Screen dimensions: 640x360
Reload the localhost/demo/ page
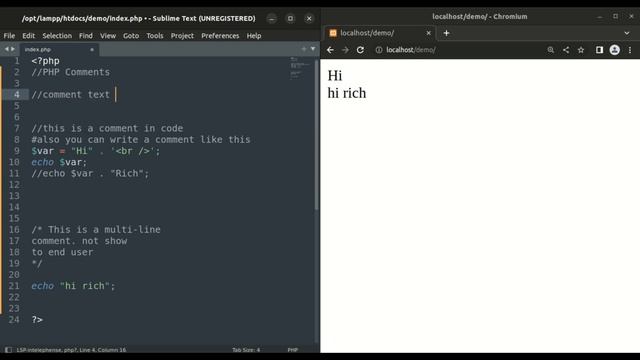360,50
